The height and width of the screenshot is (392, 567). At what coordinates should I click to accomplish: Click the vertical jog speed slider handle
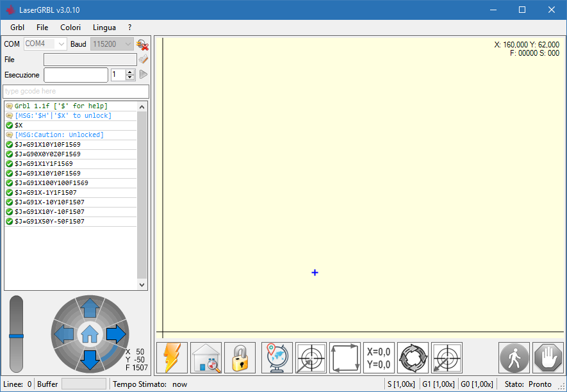coord(16,336)
